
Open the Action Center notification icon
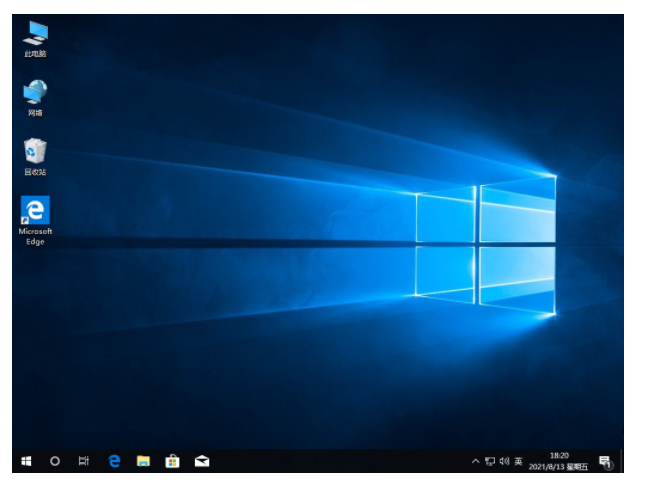point(605,461)
